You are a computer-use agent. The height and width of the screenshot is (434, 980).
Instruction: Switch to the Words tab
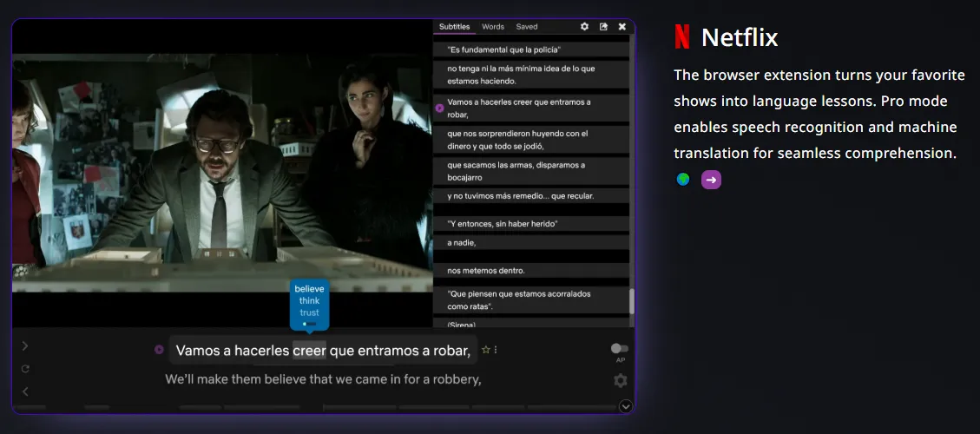click(x=493, y=27)
